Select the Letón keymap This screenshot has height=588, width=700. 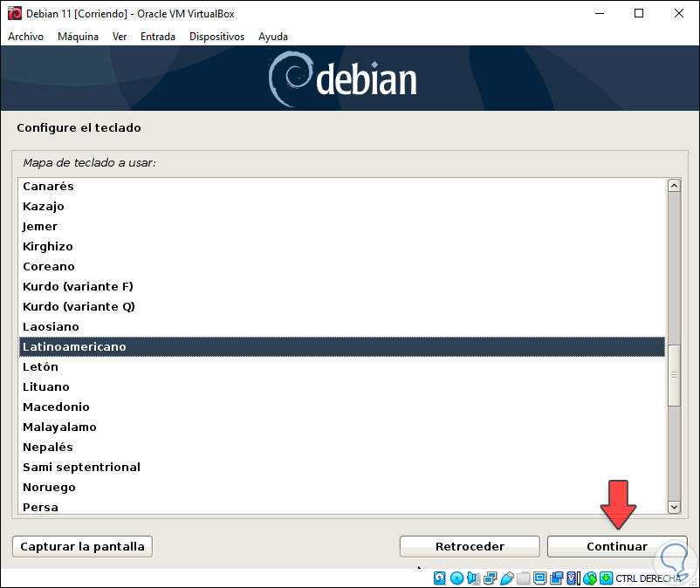pos(342,366)
